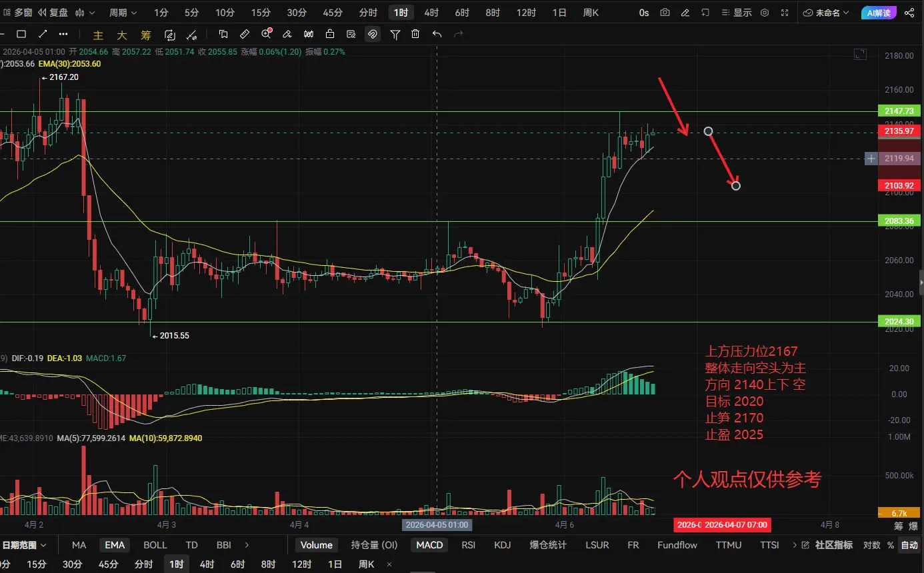
Task: Toggle the 对数 logarithmic scale
Action: coord(871,545)
